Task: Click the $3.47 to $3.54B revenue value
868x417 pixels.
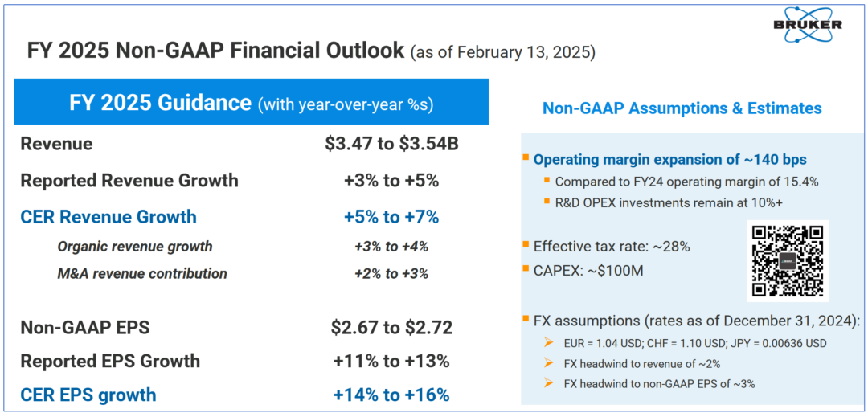Action: [391, 144]
